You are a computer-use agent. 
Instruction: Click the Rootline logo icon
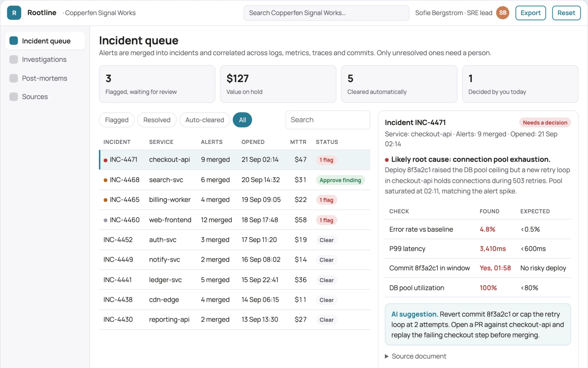pyautogui.click(x=14, y=13)
